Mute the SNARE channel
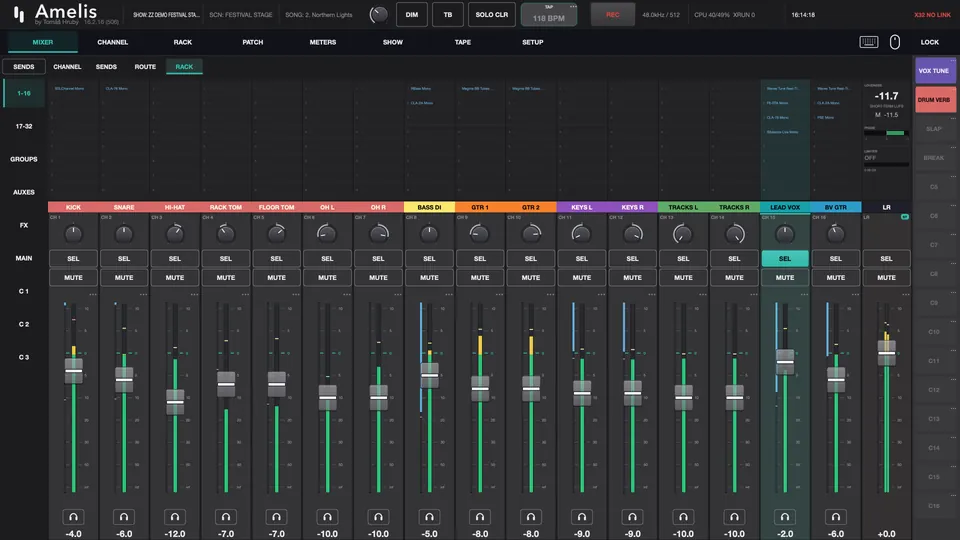Screen dimensions: 960x540 tap(124, 277)
